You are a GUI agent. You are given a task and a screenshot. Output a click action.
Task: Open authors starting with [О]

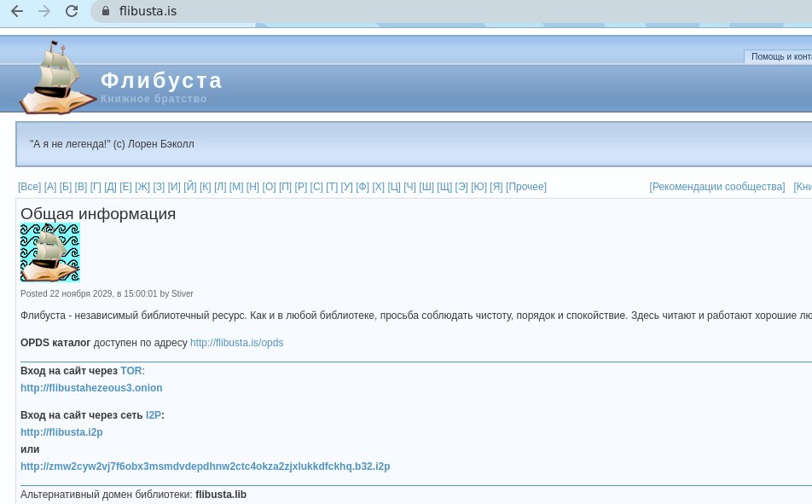269,187
